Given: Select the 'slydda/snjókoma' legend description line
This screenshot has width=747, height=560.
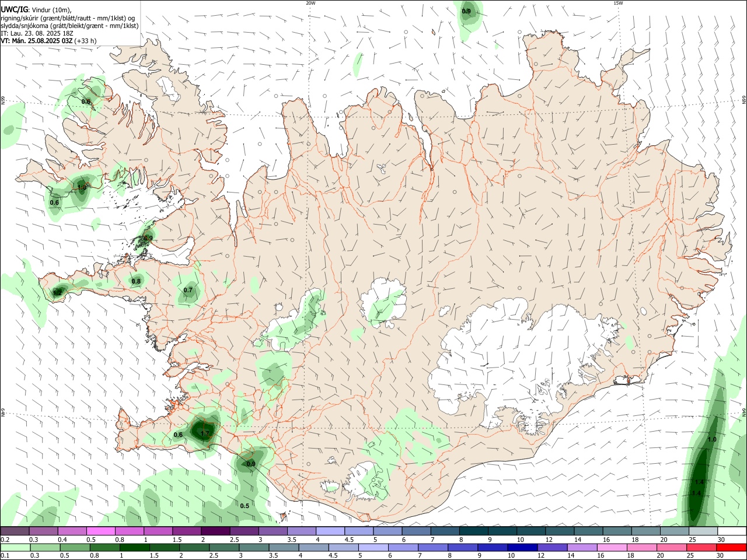Looking at the screenshot, I should click(69, 26).
